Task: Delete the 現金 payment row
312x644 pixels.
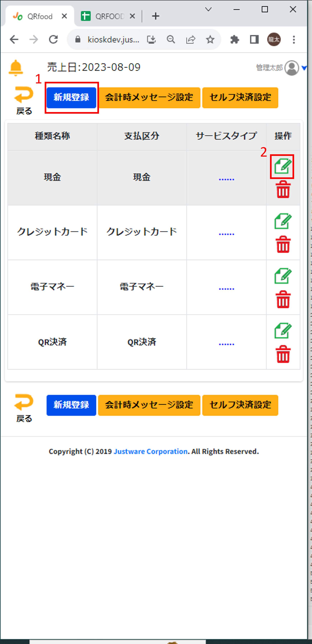Action: tap(283, 190)
